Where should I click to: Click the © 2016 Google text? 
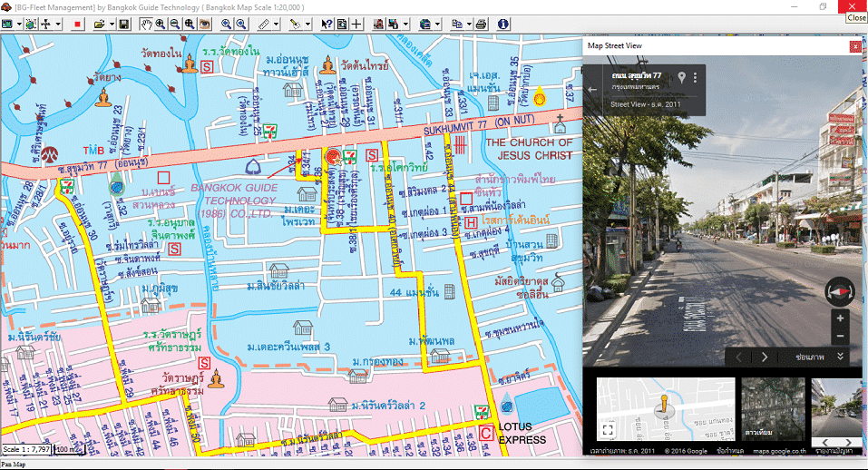tap(686, 451)
